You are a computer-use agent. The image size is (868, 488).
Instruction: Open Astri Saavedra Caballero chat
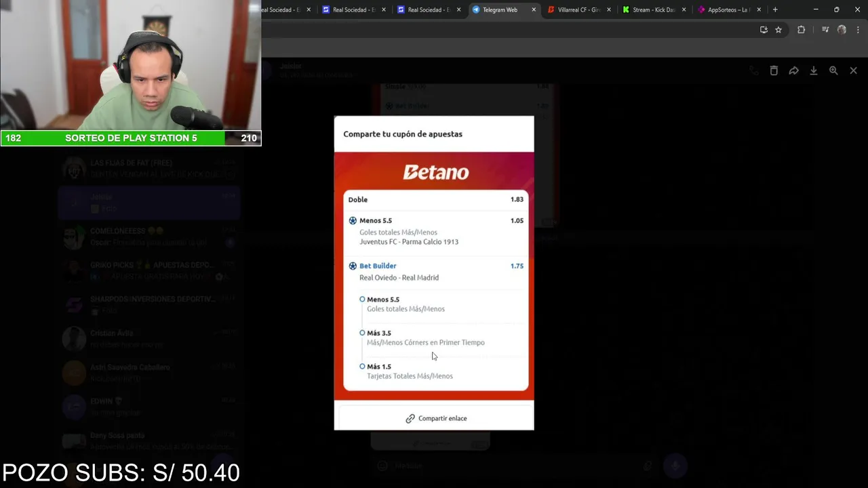click(149, 373)
